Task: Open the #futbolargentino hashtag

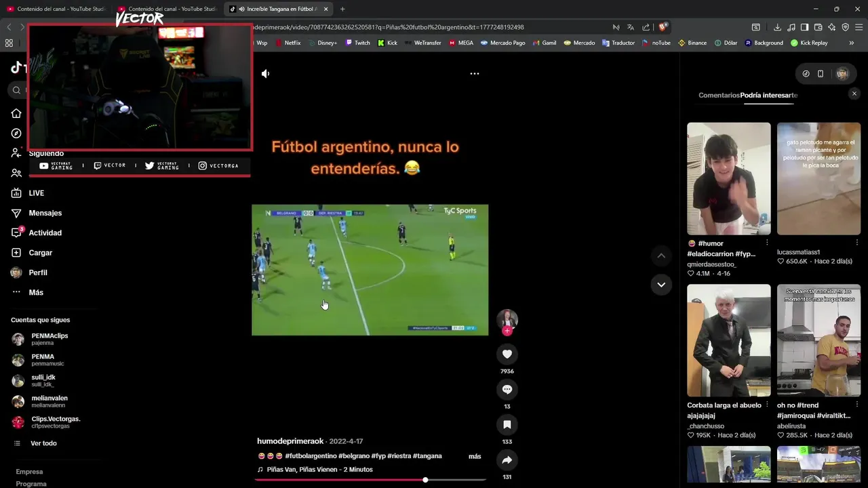Action: click(311, 456)
